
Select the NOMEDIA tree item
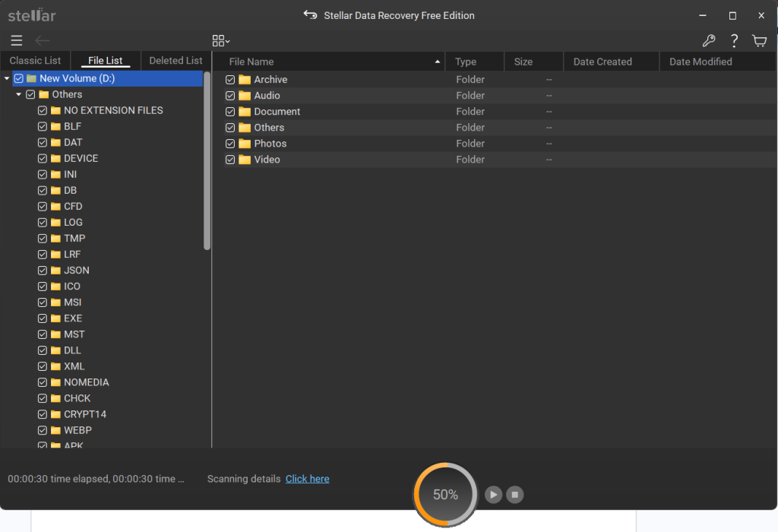87,382
